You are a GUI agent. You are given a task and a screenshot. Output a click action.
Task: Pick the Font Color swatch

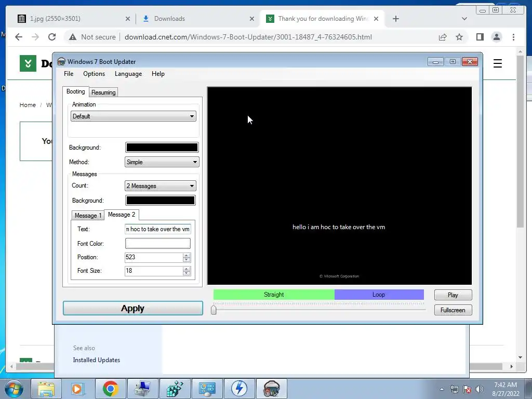pyautogui.click(x=158, y=243)
